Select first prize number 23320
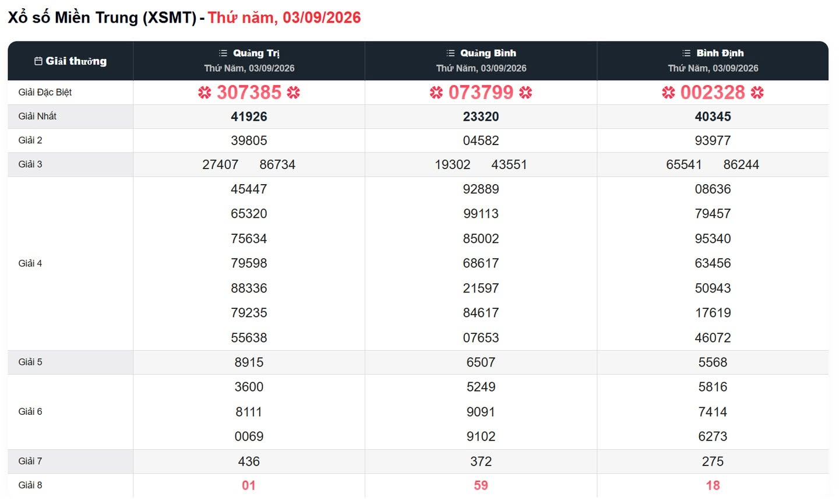 [481, 117]
